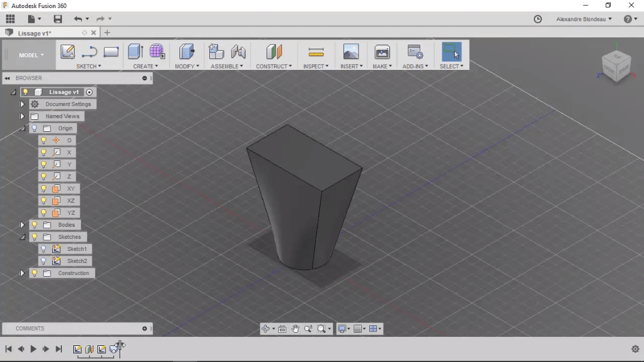
Task: Add a new document tab
Action: pyautogui.click(x=107, y=33)
